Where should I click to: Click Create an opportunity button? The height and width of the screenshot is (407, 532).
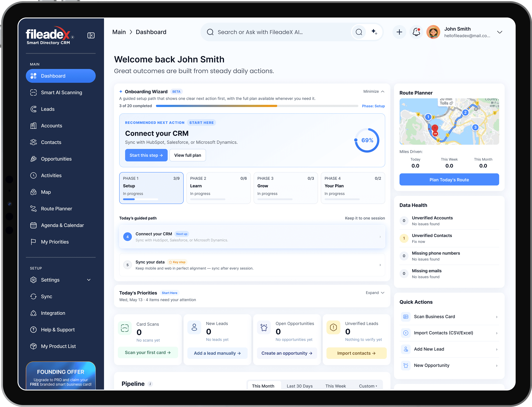287,353
